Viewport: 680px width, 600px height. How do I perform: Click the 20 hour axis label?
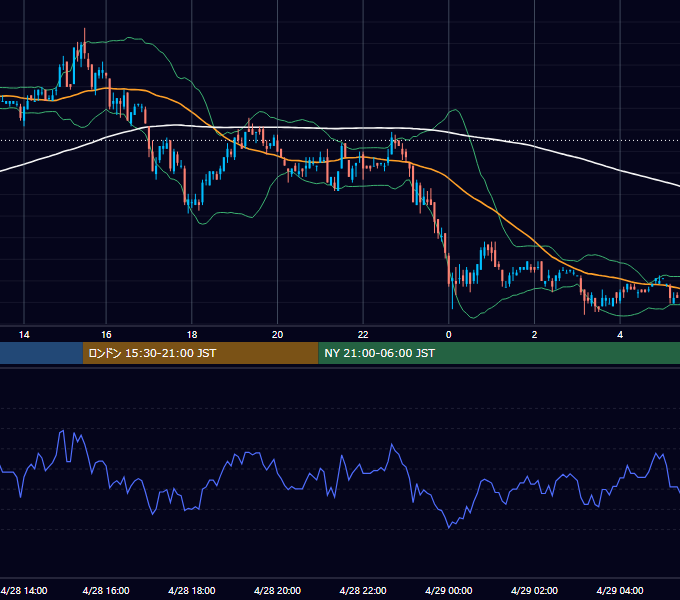pyautogui.click(x=278, y=335)
